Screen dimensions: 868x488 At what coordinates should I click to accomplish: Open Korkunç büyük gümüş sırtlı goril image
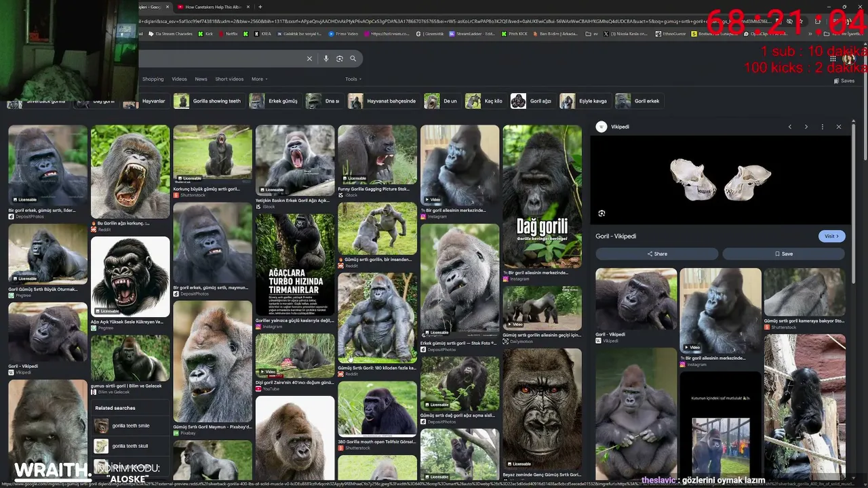212,155
